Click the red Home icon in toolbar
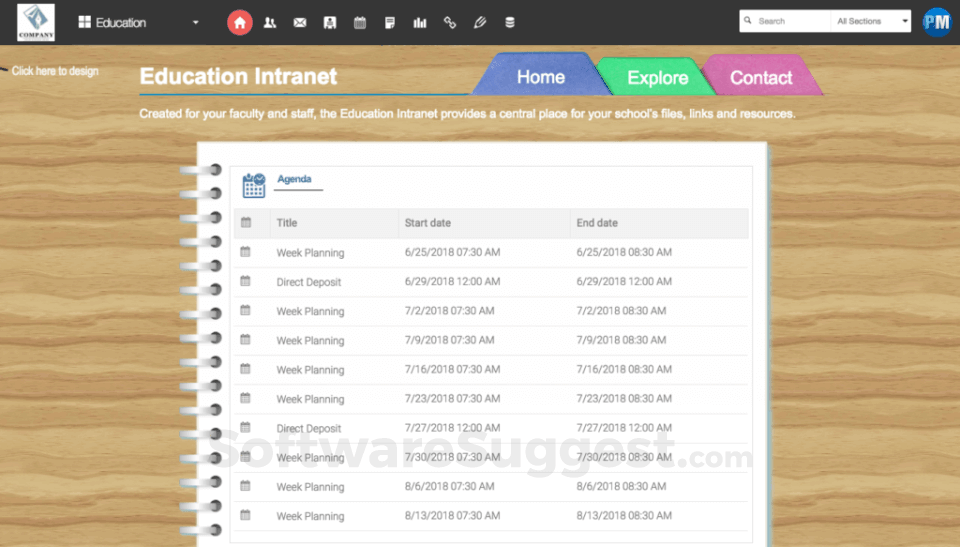The width and height of the screenshot is (960, 547). 239,23
